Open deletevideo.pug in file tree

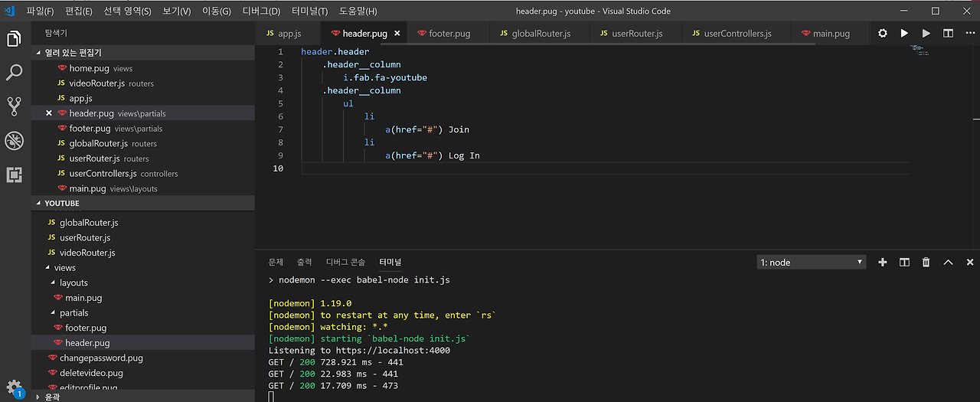143,373
